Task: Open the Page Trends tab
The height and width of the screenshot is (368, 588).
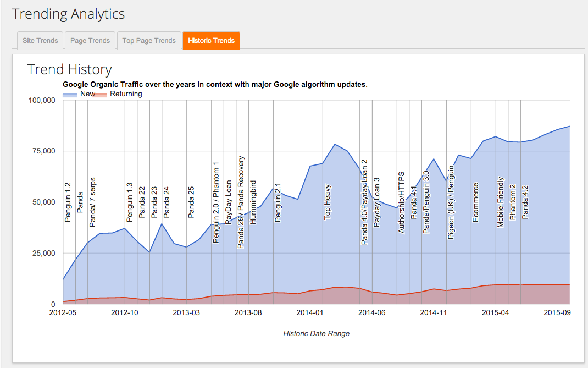Action: [90, 40]
